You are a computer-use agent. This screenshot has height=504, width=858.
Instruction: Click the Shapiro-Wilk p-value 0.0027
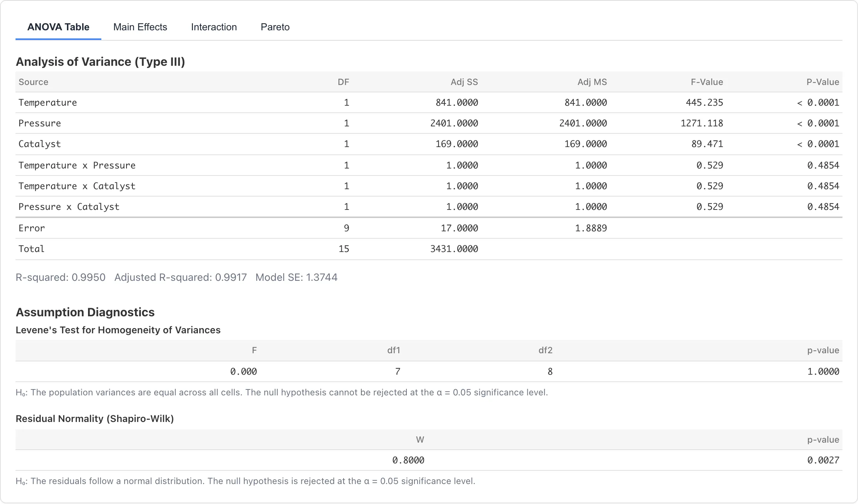(823, 460)
